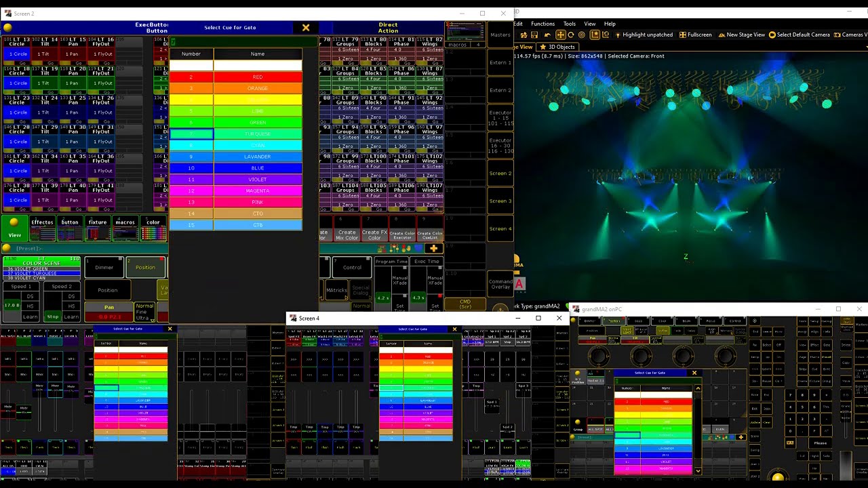Click the Number column header in cue list

point(191,54)
